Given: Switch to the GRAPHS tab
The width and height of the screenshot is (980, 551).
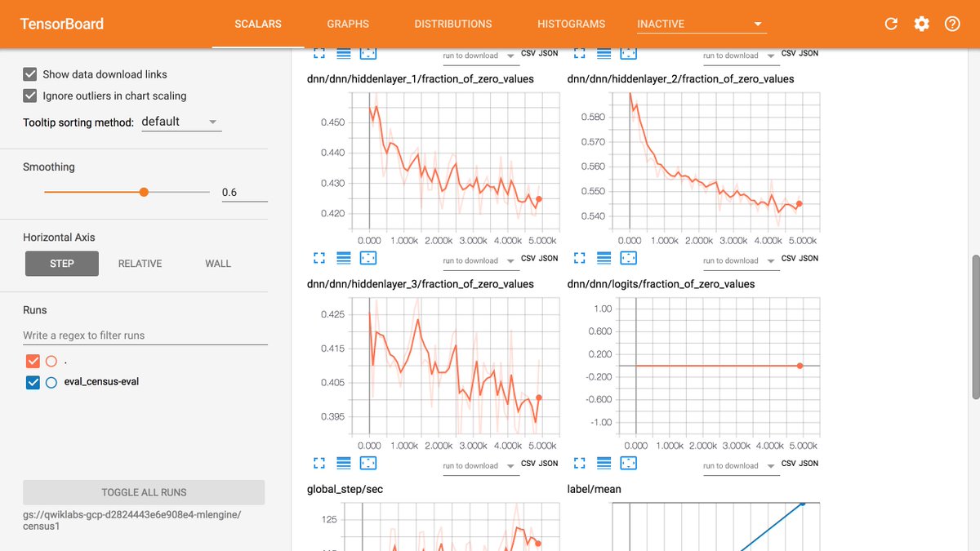Looking at the screenshot, I should pos(348,24).
